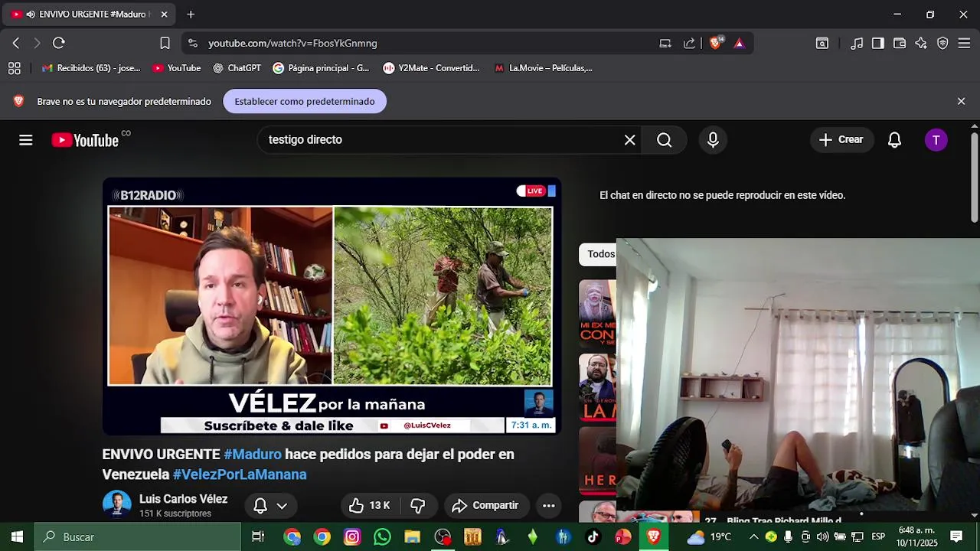
Task: Open Luis Carlos Vélez channel avatar
Action: click(117, 504)
